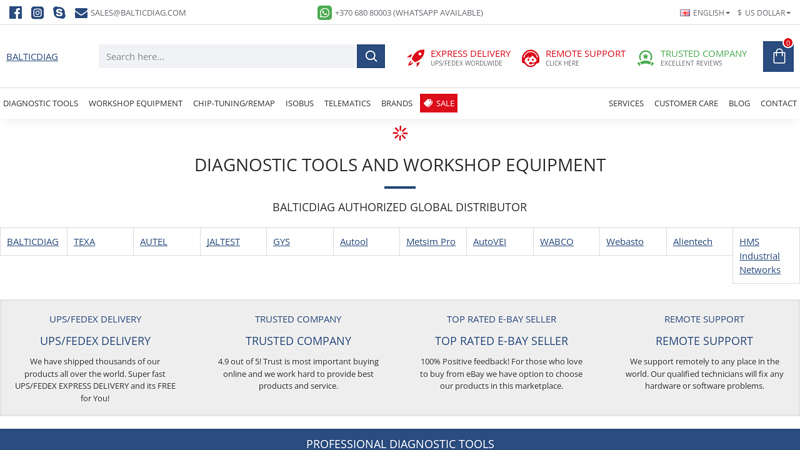This screenshot has height=450, width=800.
Task: Open the Facebook page icon
Action: coord(15,13)
